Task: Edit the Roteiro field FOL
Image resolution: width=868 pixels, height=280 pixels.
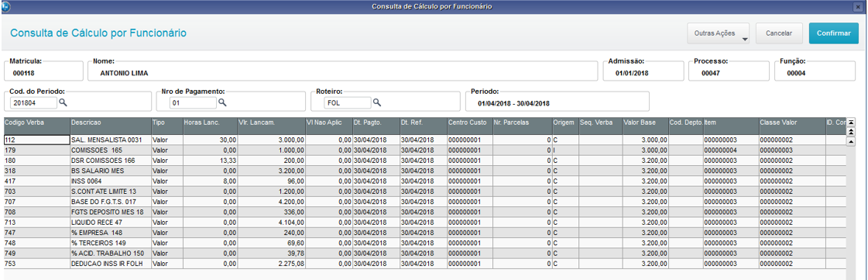Action: (348, 102)
